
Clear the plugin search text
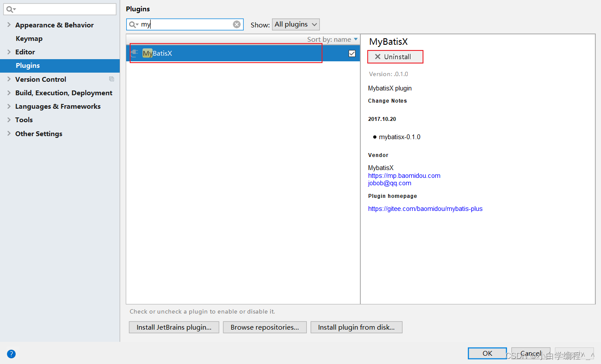click(x=237, y=24)
